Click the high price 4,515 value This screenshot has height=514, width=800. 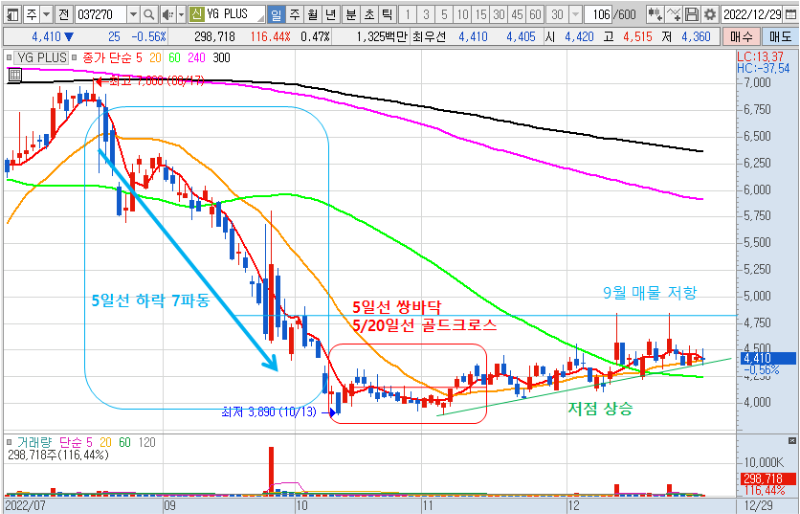point(637,37)
